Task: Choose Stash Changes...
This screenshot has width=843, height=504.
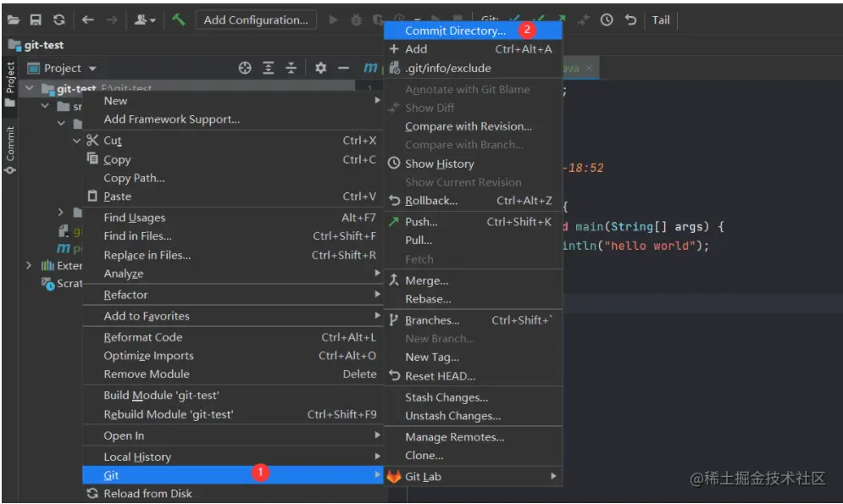Action: [x=473, y=397]
